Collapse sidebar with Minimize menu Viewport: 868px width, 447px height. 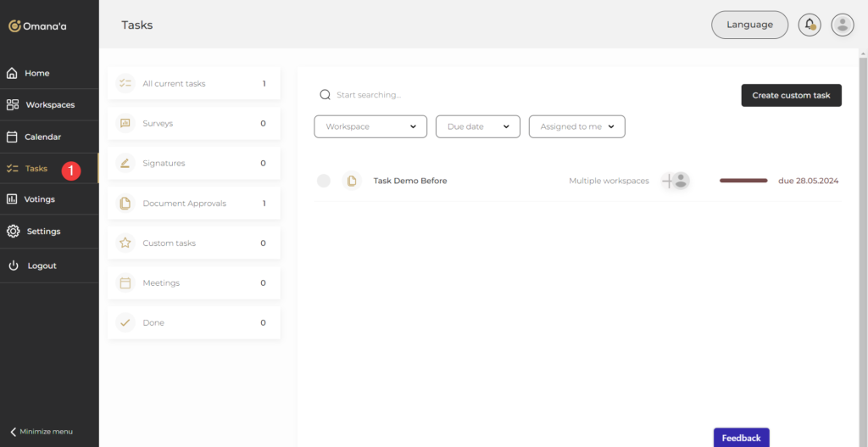(42, 431)
